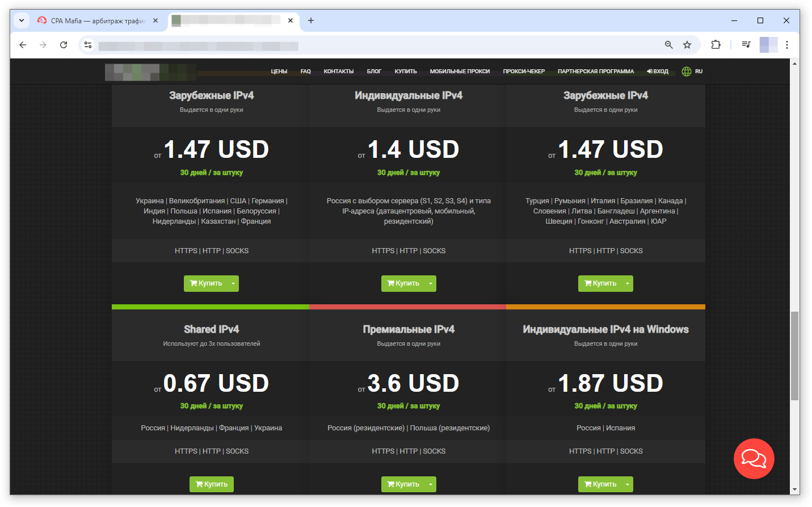The height and width of the screenshot is (507, 812).
Task: Expand Купить dropdown for Украина foreign IPv4
Action: click(x=233, y=283)
